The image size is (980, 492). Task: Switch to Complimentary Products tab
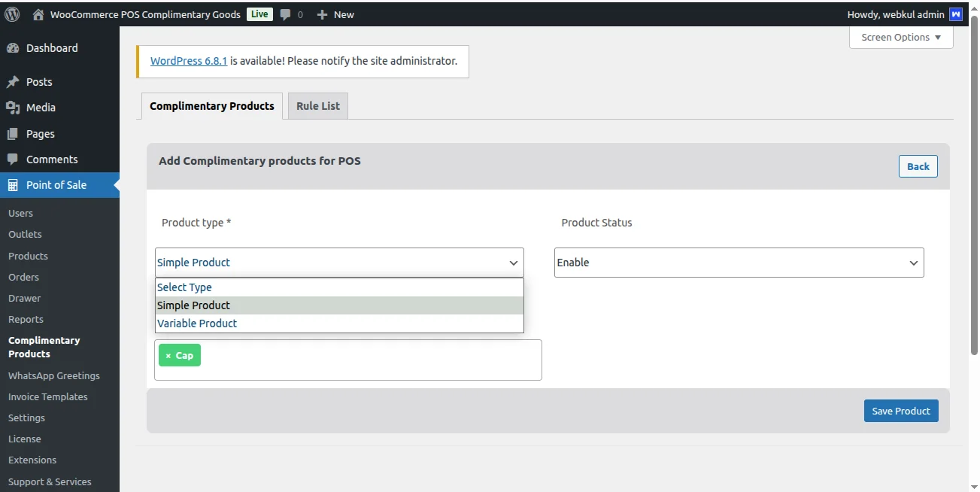212,106
